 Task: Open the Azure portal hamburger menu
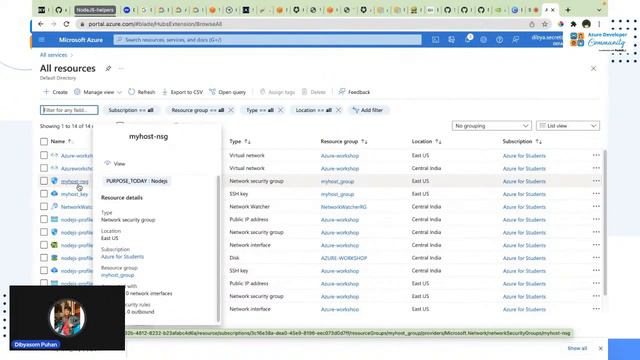(42, 40)
